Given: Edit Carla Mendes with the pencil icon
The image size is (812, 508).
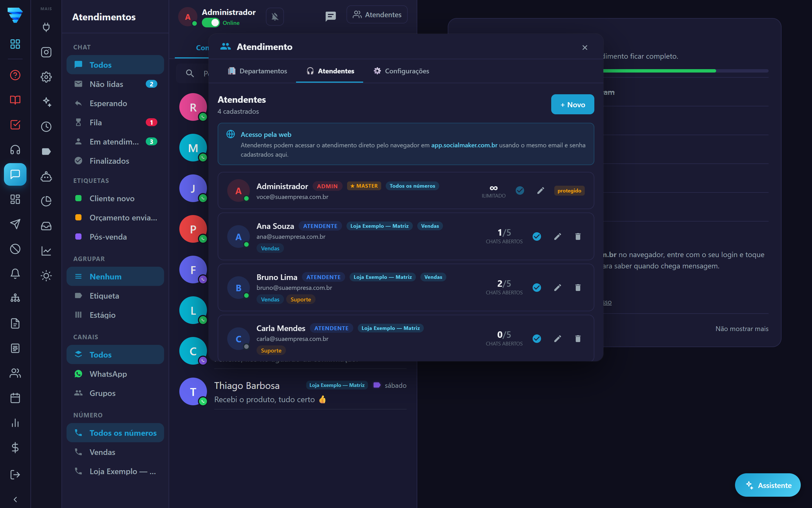Looking at the screenshot, I should [x=557, y=339].
